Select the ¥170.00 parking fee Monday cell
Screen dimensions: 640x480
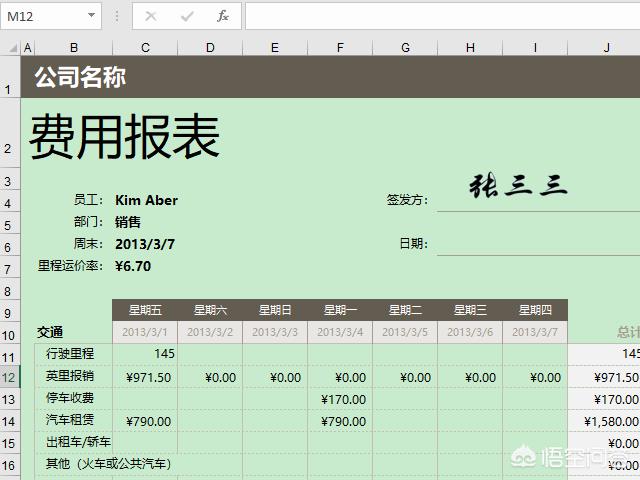coord(340,399)
